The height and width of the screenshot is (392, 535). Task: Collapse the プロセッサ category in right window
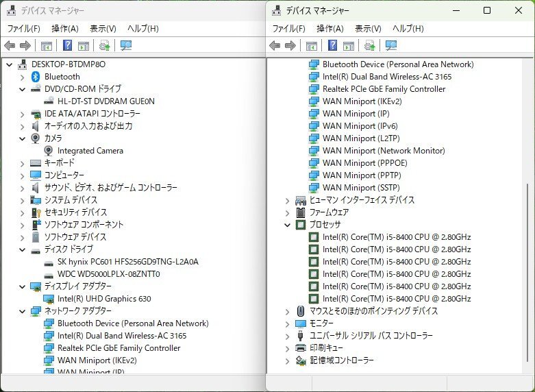(x=287, y=225)
